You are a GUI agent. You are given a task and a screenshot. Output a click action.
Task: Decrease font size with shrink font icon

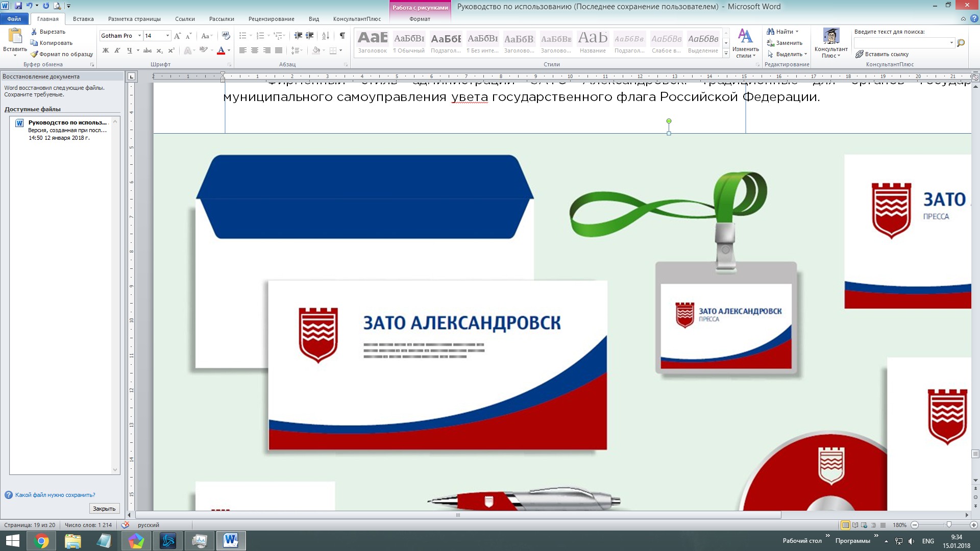(188, 36)
